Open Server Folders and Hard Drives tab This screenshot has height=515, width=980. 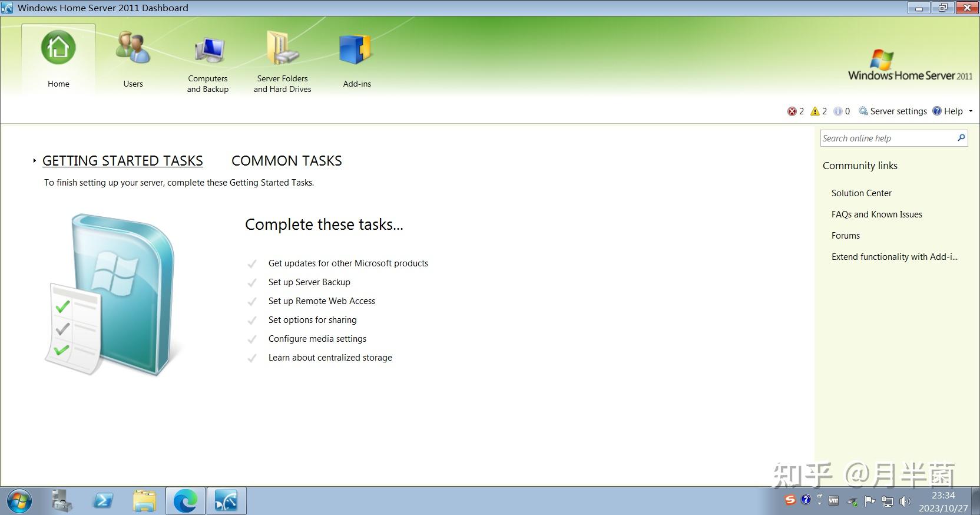(x=283, y=62)
